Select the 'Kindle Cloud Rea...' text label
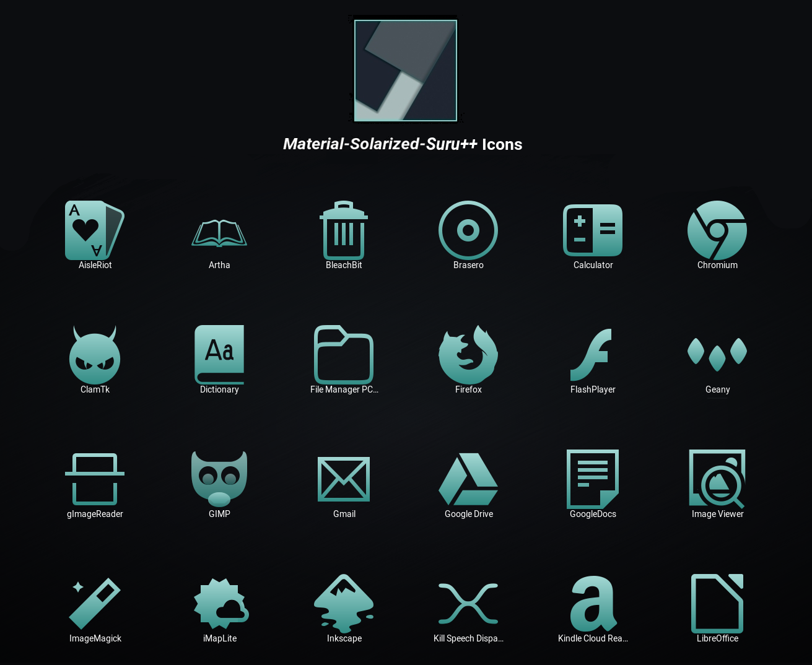Viewport: 812px width, 665px height. [593, 638]
